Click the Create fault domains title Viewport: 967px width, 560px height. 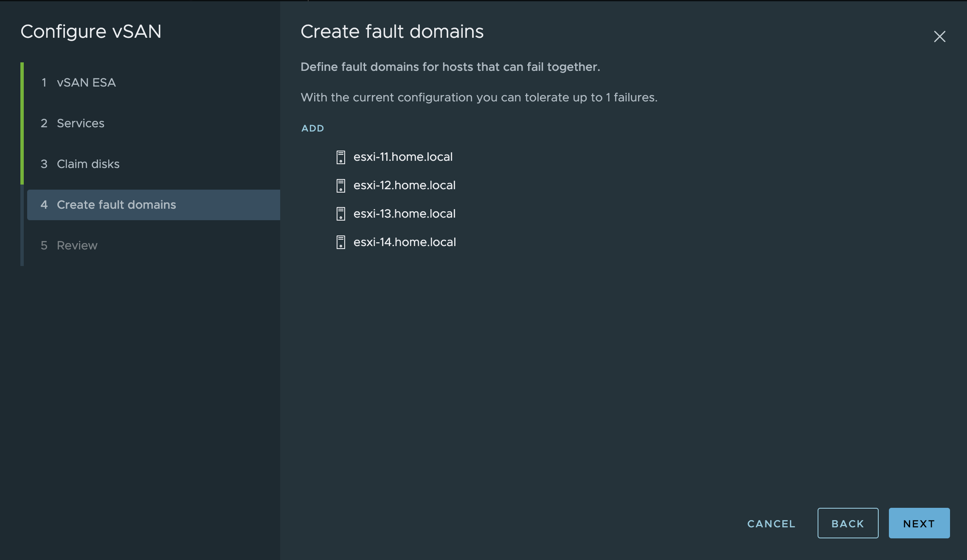pyautogui.click(x=392, y=31)
